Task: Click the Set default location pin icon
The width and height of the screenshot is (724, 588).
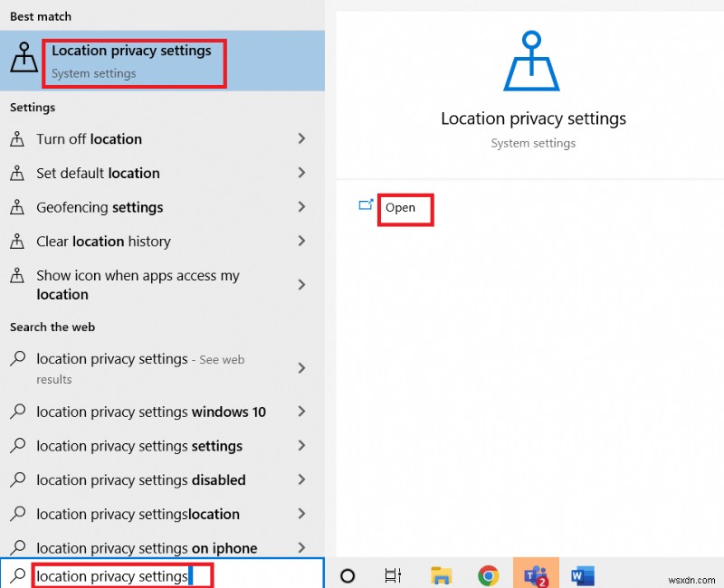Action: pos(17,173)
